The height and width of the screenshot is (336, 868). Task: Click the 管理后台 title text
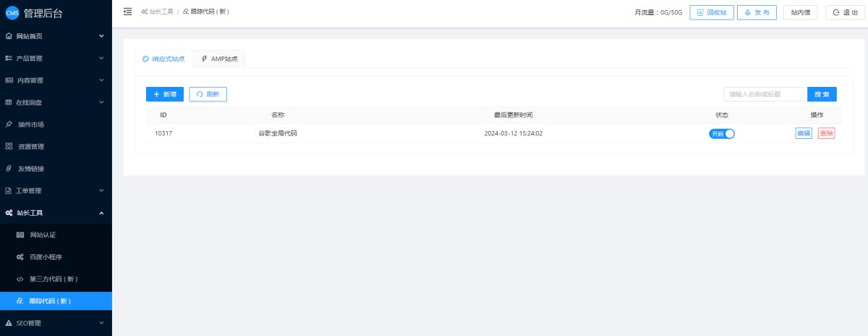43,12
